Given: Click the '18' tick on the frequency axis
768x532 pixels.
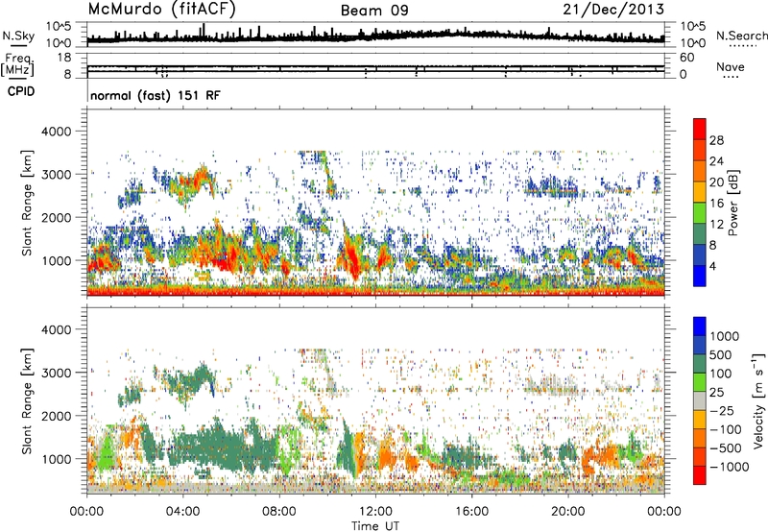Looking at the screenshot, I should [64, 58].
